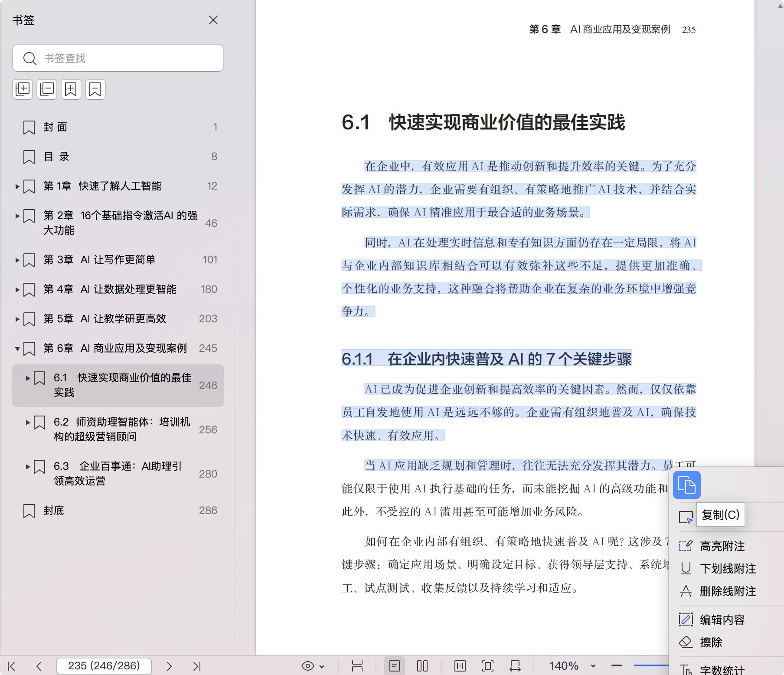Image resolution: width=784 pixels, height=675 pixels.
Task: Click the select-area icon in context menu
Action: (686, 517)
